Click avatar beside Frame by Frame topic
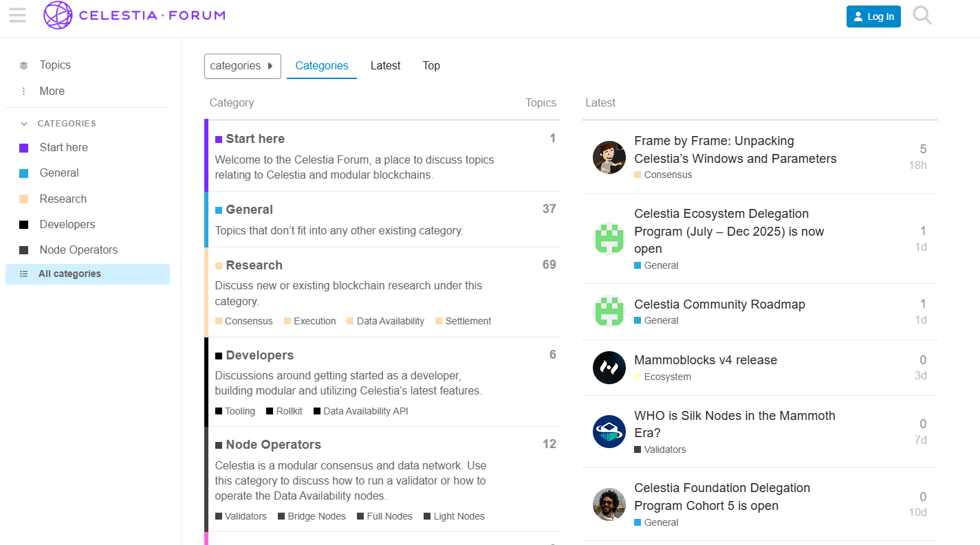The height and width of the screenshot is (545, 980). [609, 157]
